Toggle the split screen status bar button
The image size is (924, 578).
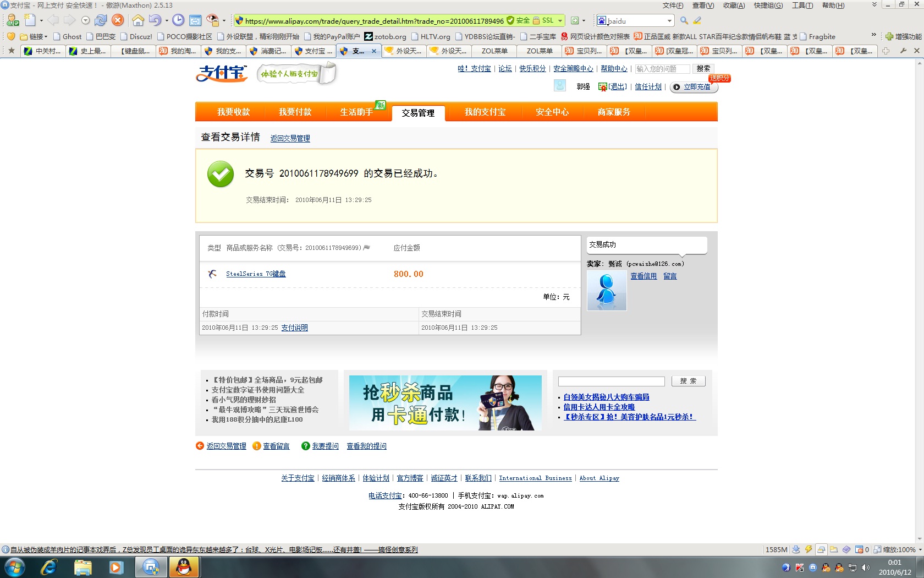pyautogui.click(x=821, y=549)
